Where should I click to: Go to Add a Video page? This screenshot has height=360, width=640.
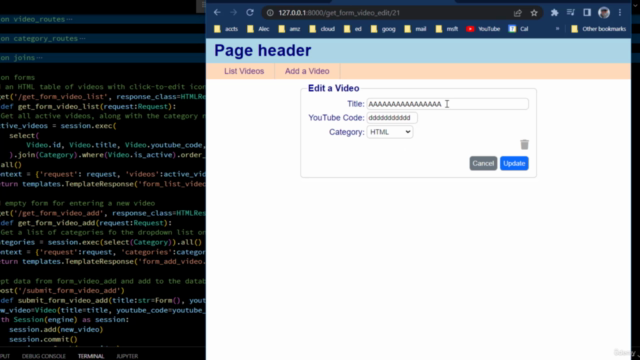[x=307, y=71]
